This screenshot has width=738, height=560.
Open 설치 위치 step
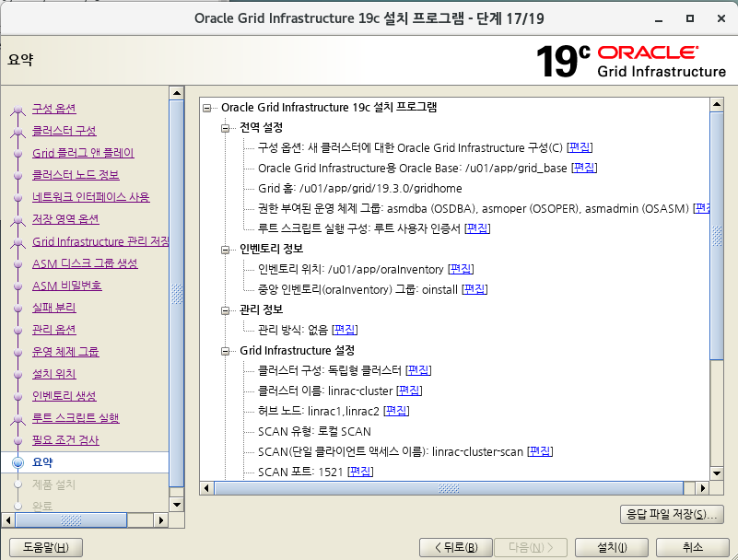[54, 374]
